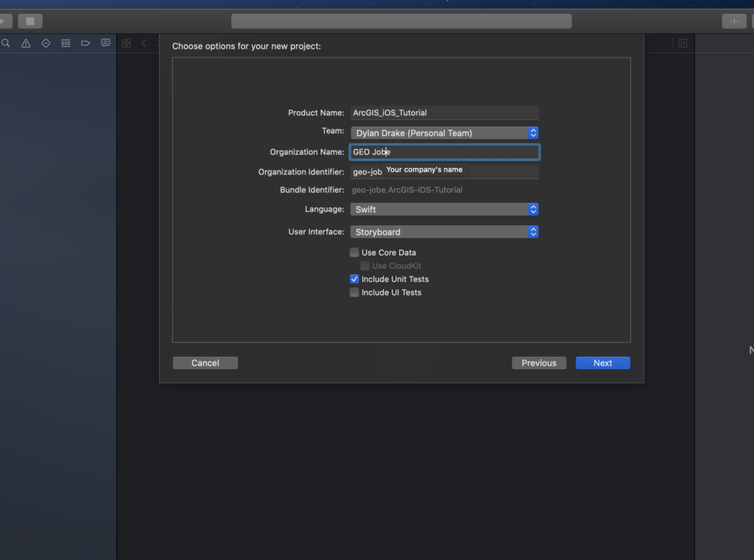The height and width of the screenshot is (560, 754).
Task: Open the Debug navigator icon
Action: pos(66,43)
